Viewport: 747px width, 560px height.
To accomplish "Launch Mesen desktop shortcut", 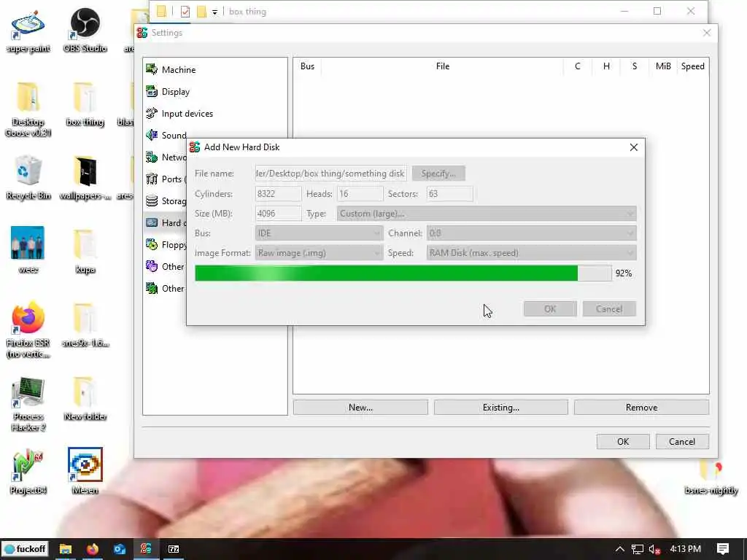I will [85, 472].
